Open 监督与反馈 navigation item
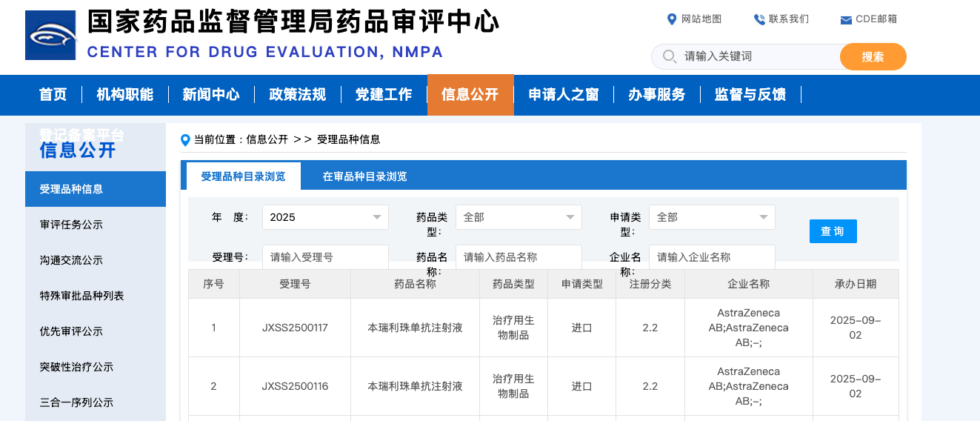 (750, 95)
